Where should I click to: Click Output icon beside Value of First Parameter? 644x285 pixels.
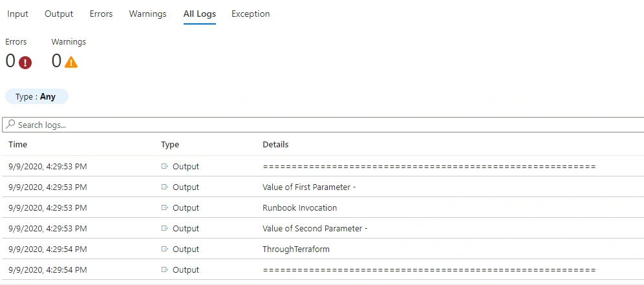pyautogui.click(x=165, y=187)
